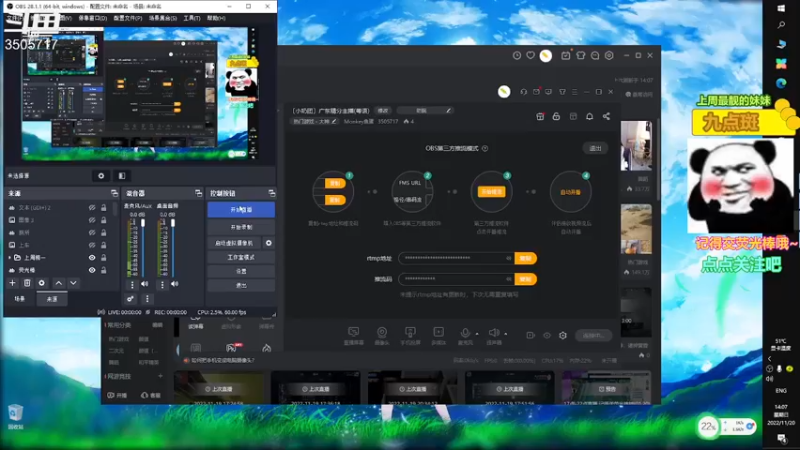Reveal the hidden rtmp address
Viewport: 800px width, 450px height.
click(x=509, y=258)
